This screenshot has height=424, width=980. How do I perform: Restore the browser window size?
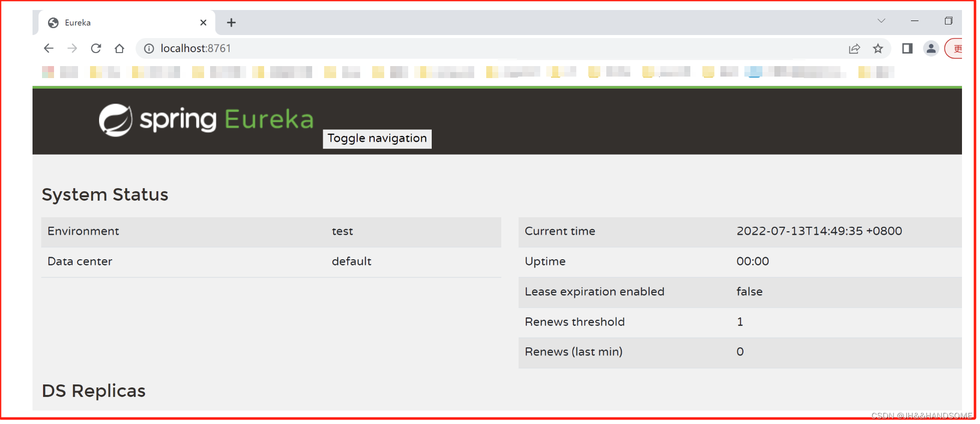948,21
